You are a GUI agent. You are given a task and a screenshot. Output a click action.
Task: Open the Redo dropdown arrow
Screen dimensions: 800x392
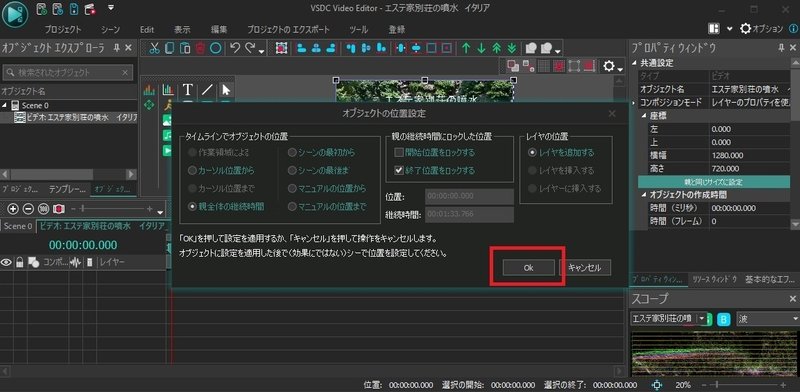(262, 52)
